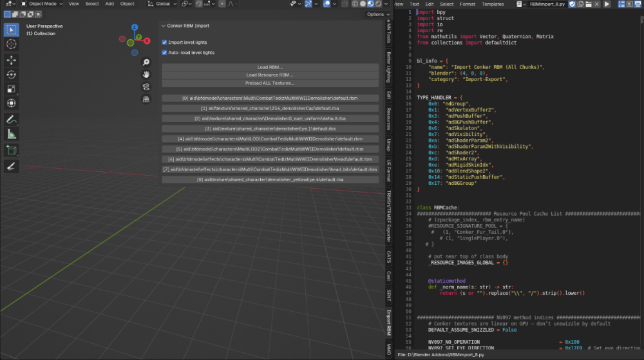Activate the Annotate pencil tool

[x=11, y=119]
